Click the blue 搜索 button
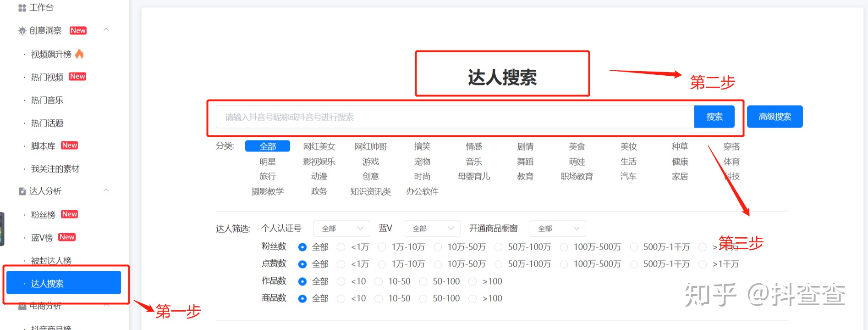This screenshot has width=868, height=330. pyautogui.click(x=714, y=117)
